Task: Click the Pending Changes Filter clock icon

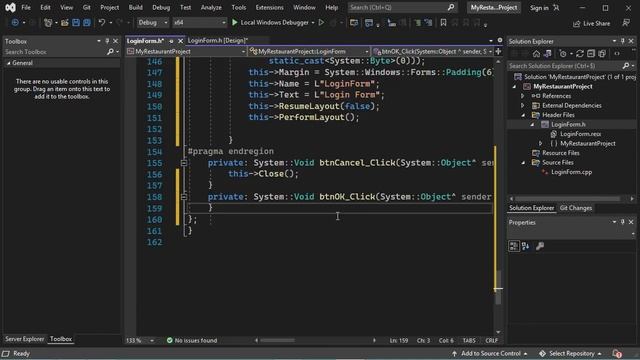Action: point(563,54)
